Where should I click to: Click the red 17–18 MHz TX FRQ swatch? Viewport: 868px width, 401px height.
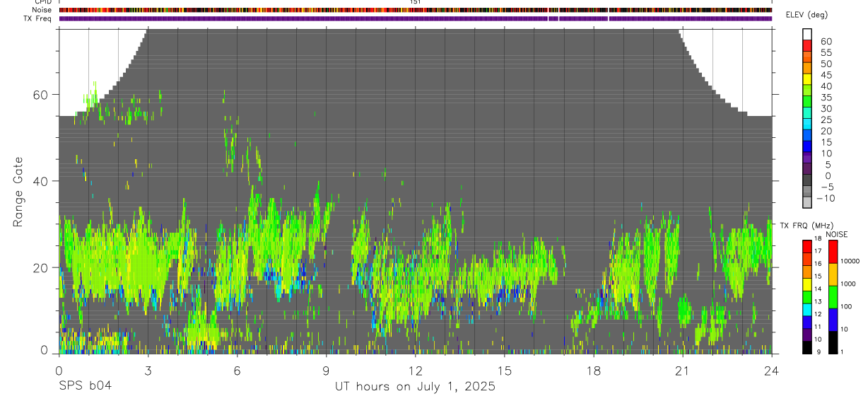click(807, 246)
